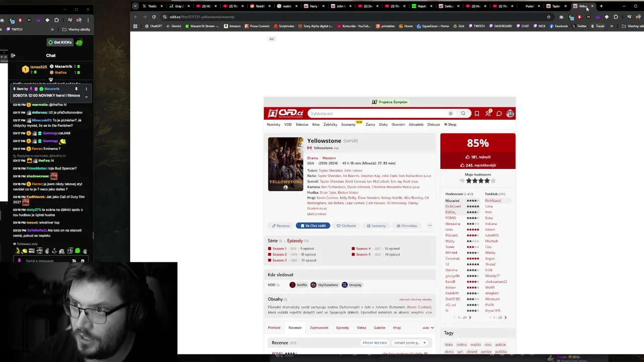
Task: Open pinned message three-dots menu in chat
Action: (86, 89)
